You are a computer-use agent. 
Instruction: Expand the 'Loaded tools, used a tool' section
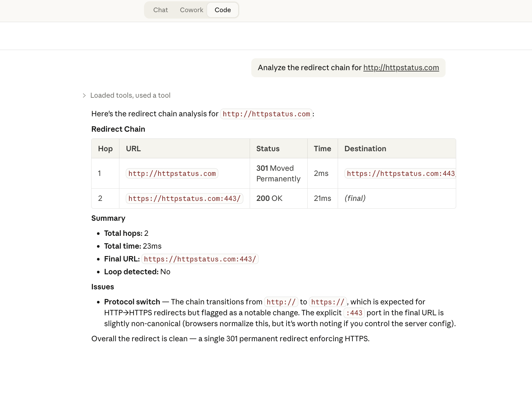tap(130, 95)
